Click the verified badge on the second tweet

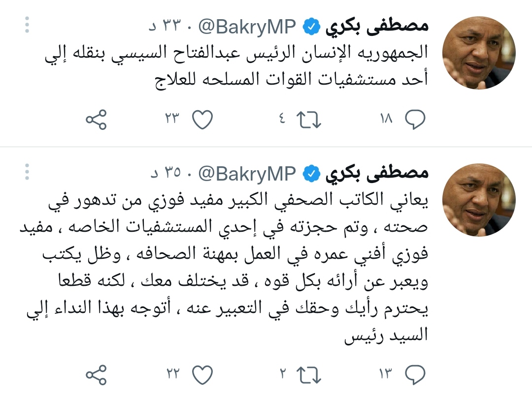point(312,173)
